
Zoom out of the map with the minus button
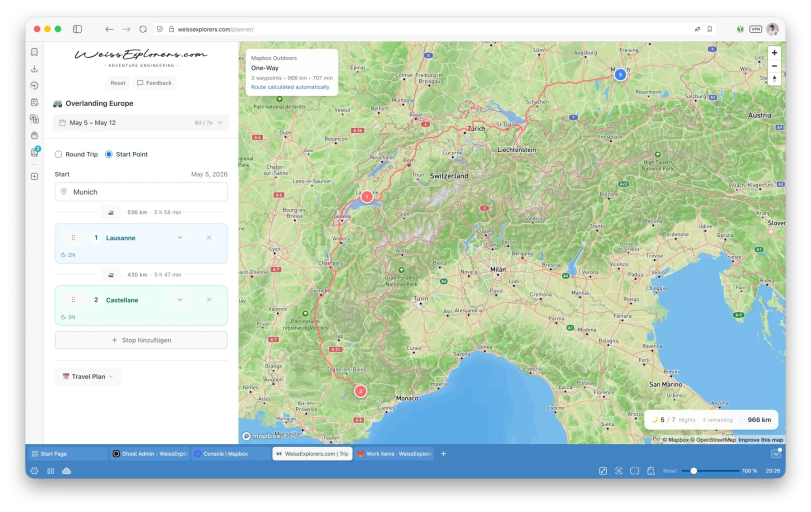774,66
